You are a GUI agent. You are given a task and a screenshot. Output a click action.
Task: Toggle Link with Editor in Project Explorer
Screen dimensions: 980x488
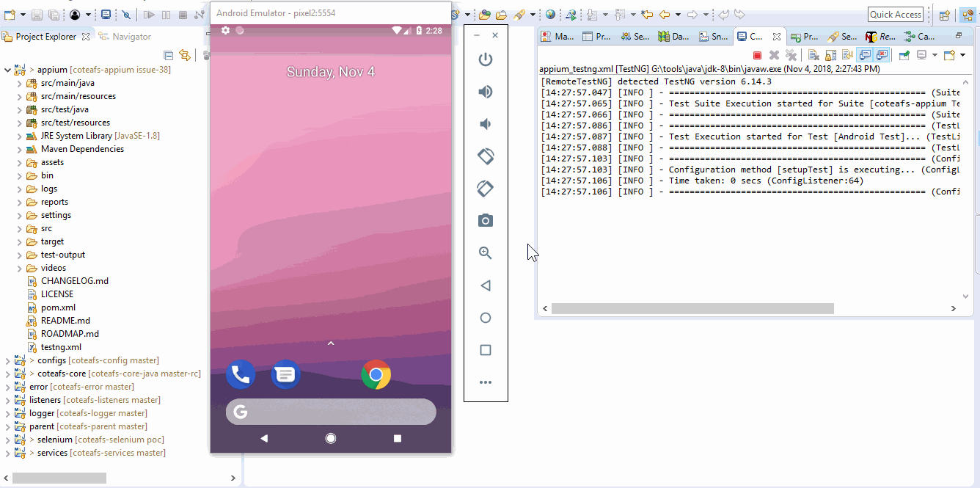point(185,55)
